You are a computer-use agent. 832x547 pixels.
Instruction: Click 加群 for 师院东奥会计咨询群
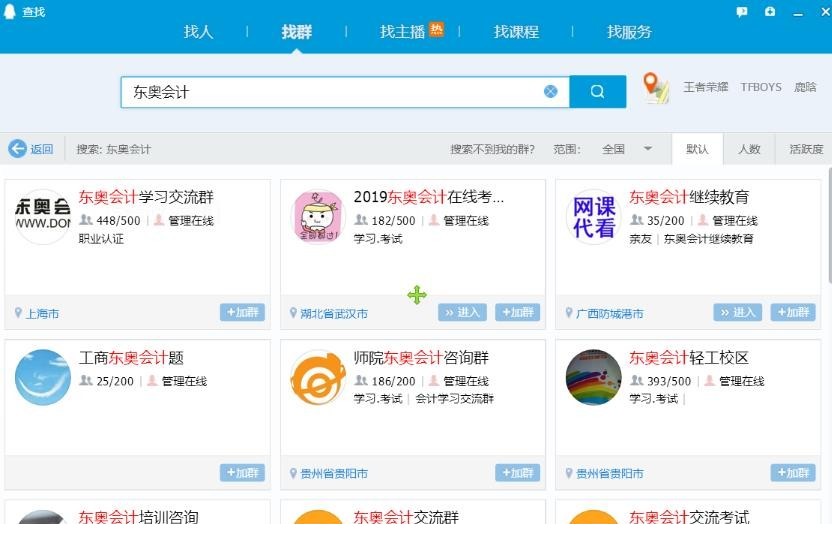(517, 473)
